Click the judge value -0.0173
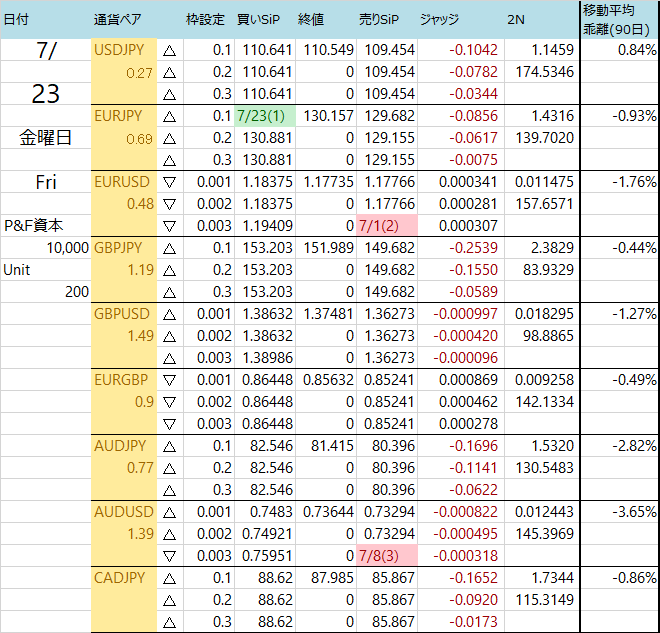660x633 pixels. (x=473, y=622)
